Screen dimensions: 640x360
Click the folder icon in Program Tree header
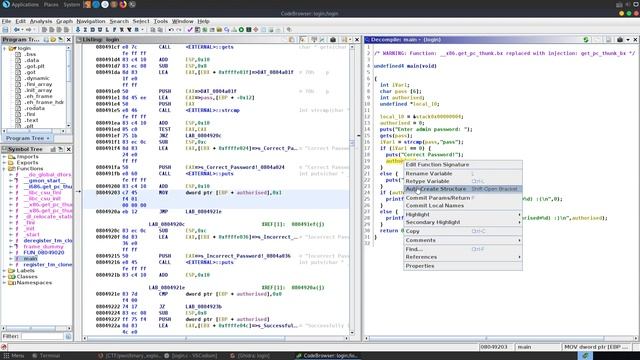pos(53,40)
